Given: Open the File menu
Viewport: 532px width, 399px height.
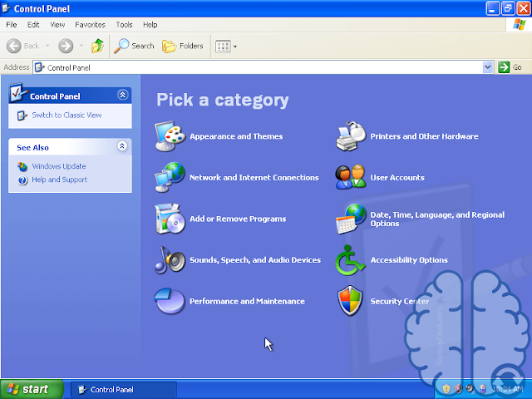Looking at the screenshot, I should [x=11, y=25].
